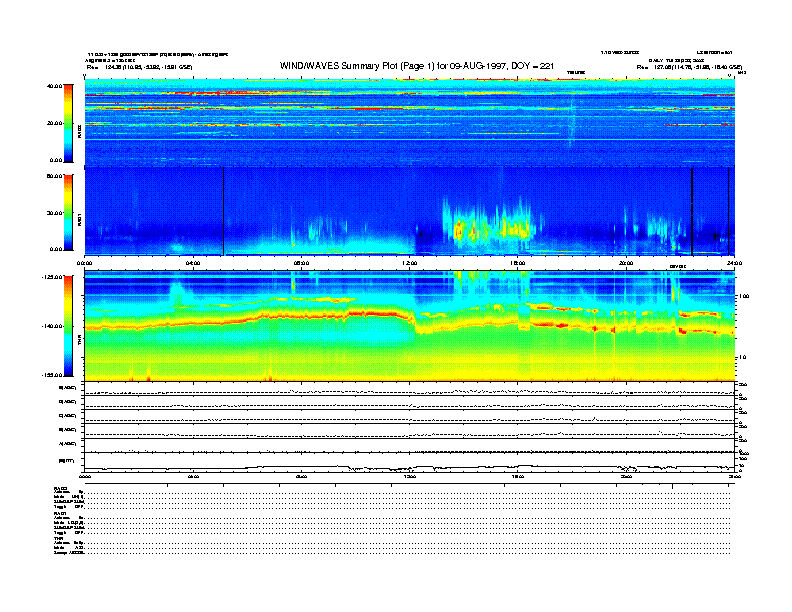Click the bottom magnetic field line plot panel
The width and height of the screenshot is (792, 612).
tap(410, 462)
